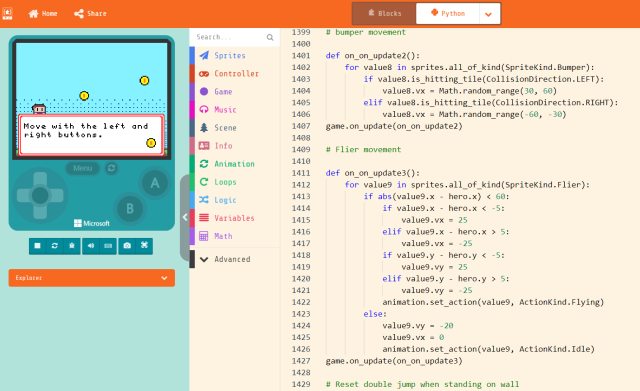Click the Loops redo icon

click(204, 182)
